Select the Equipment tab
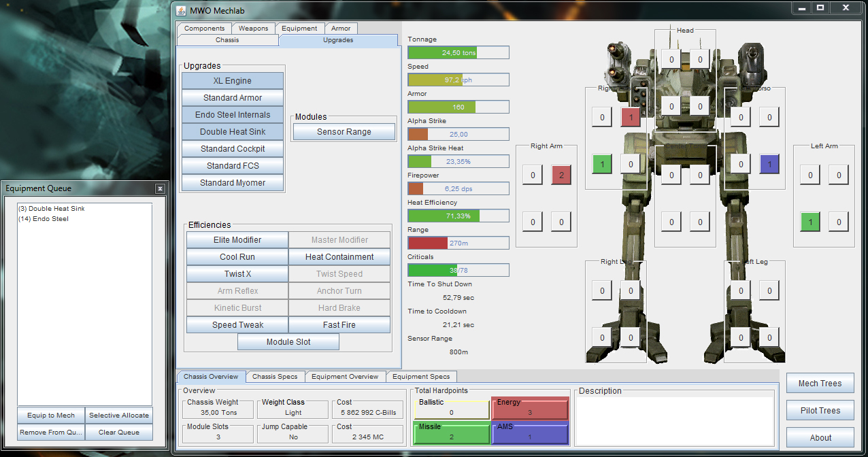 [299, 28]
